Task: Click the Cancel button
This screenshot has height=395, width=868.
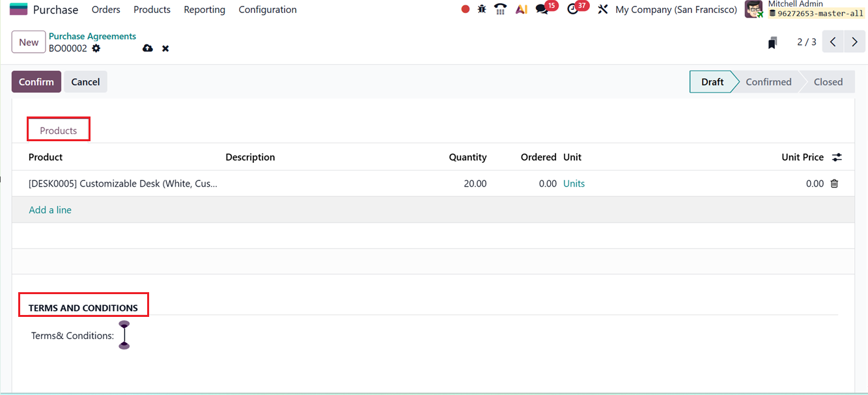Action: 85,82
